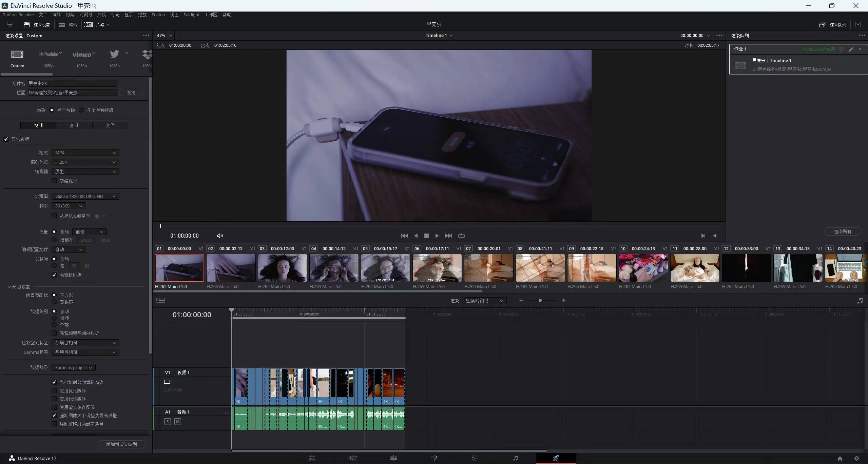Switch to 文件 file settings tab

[x=110, y=125]
